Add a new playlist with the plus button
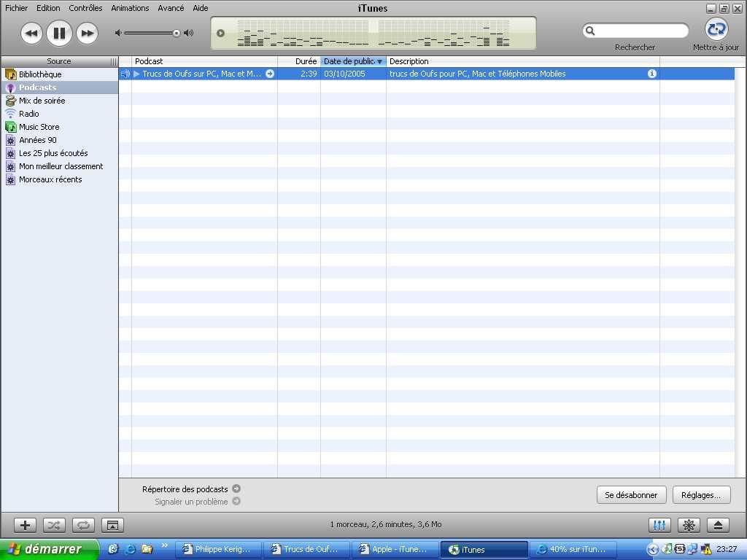This screenshot has height=560, width=747. coord(25,525)
